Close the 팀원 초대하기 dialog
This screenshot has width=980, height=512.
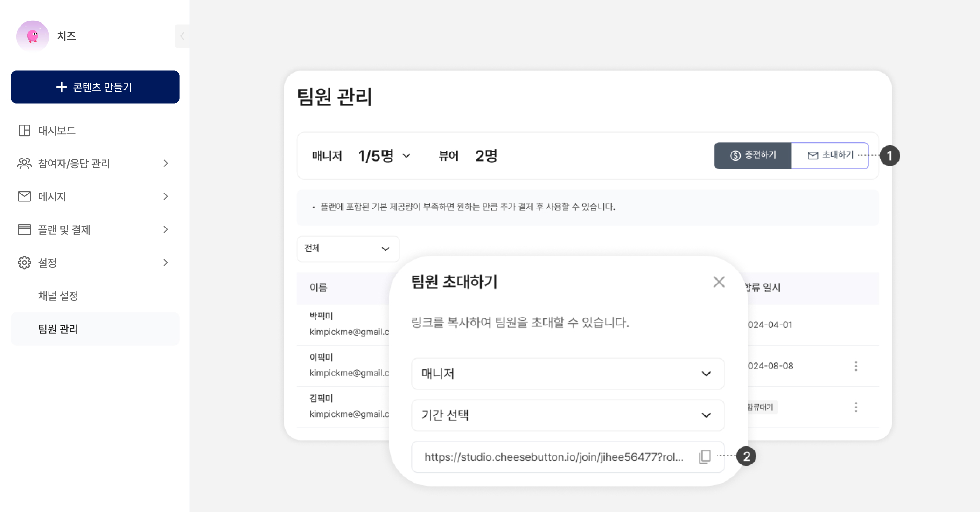click(x=719, y=282)
